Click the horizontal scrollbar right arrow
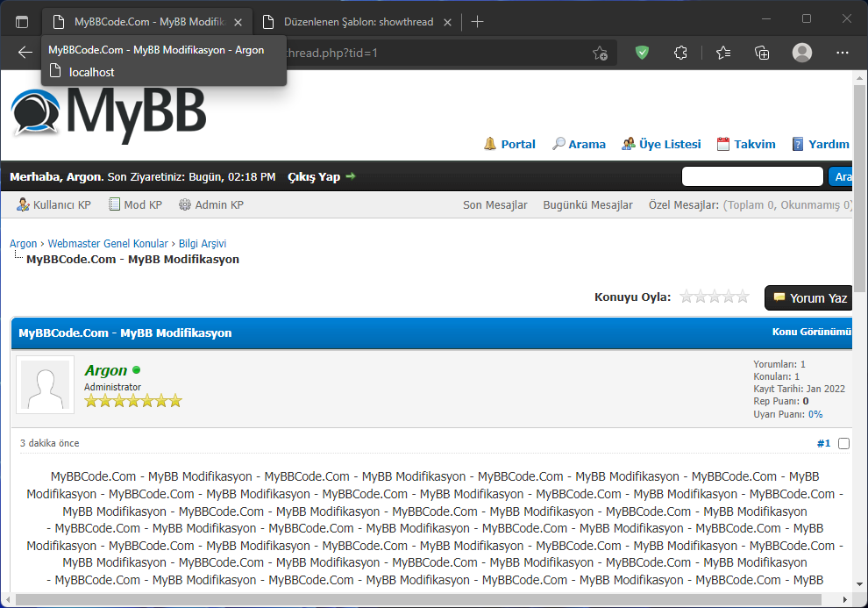 (845, 600)
